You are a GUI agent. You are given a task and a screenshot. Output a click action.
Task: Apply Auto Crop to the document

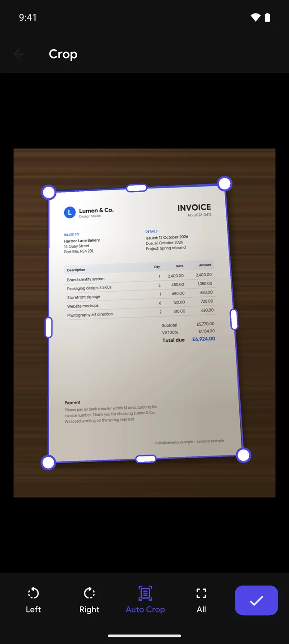145,600
